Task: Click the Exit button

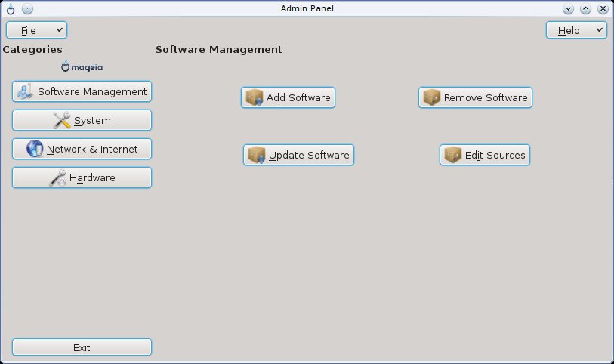Action: click(82, 347)
